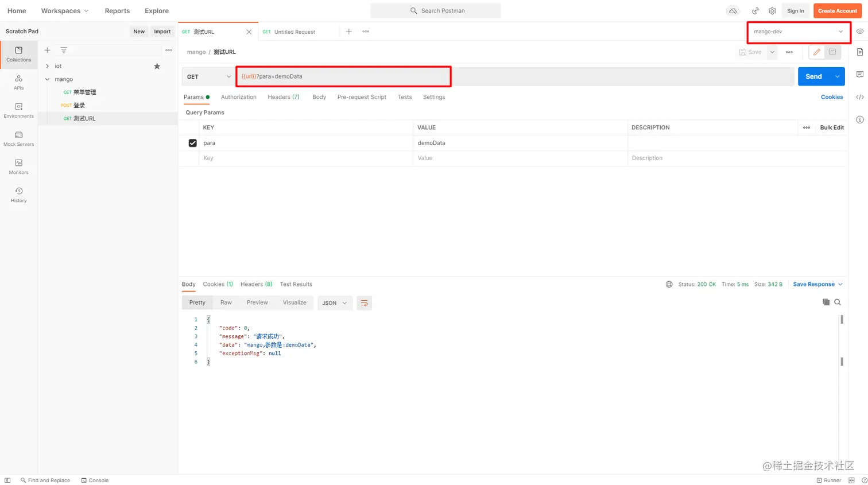Open the mango-dev environment selector
The image size is (868, 485).
point(799,32)
